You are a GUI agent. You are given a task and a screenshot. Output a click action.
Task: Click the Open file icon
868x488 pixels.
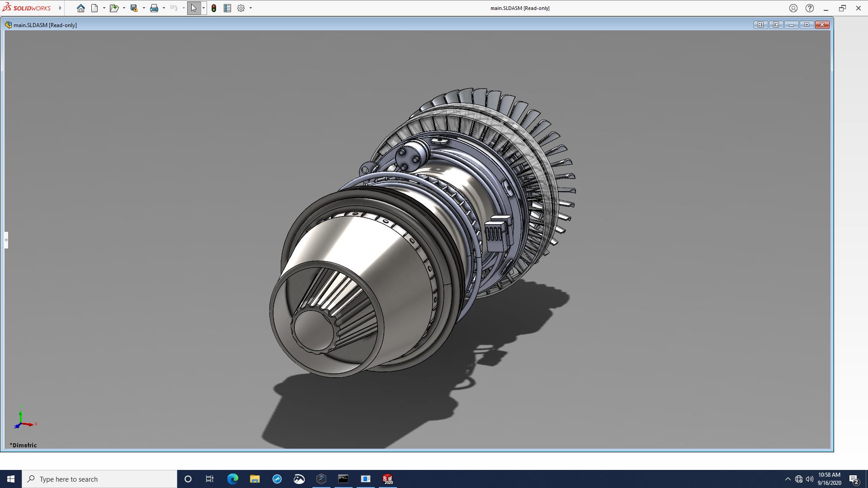(x=113, y=8)
